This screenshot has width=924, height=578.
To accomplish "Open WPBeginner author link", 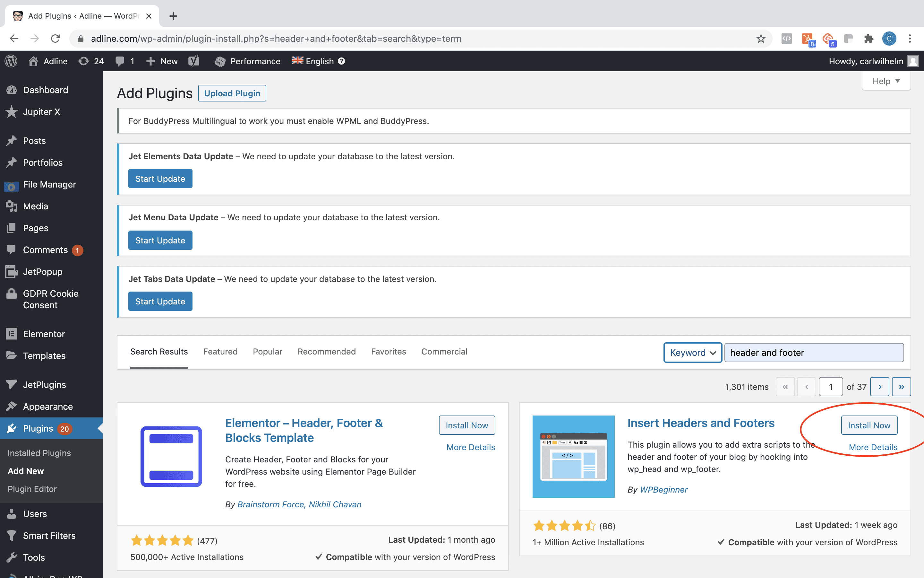I will click(663, 489).
